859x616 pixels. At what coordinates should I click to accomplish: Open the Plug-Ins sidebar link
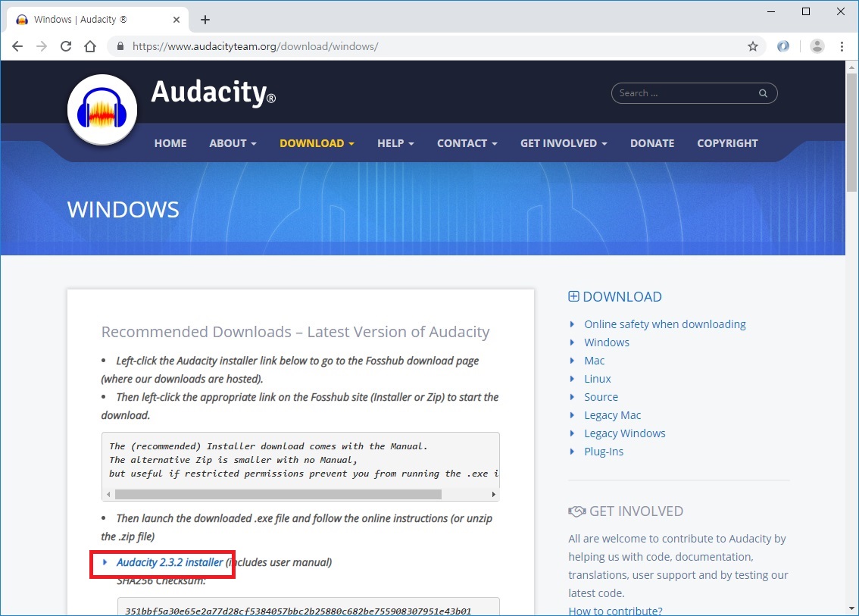tap(604, 451)
